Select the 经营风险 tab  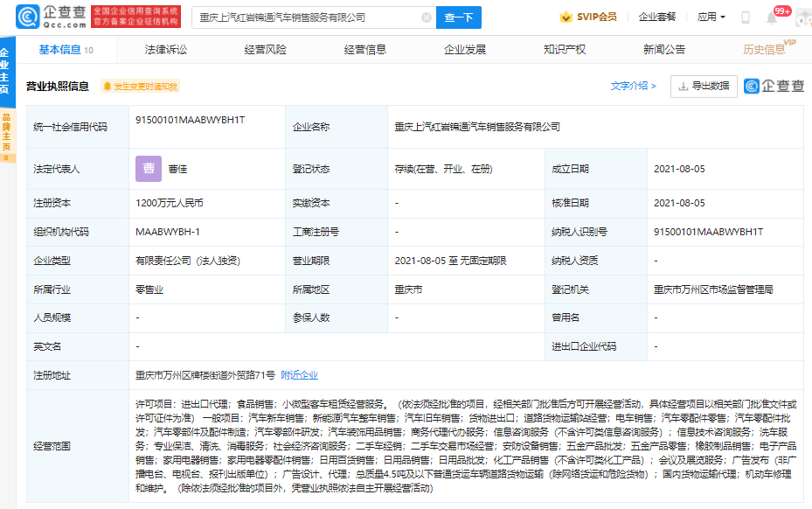[x=265, y=50]
